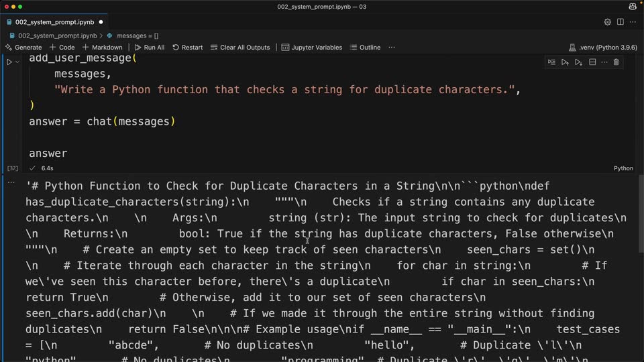Viewport: 644px width, 362px height.
Task: Open more toolbar actions ellipsis after Outline
Action: 392,47
